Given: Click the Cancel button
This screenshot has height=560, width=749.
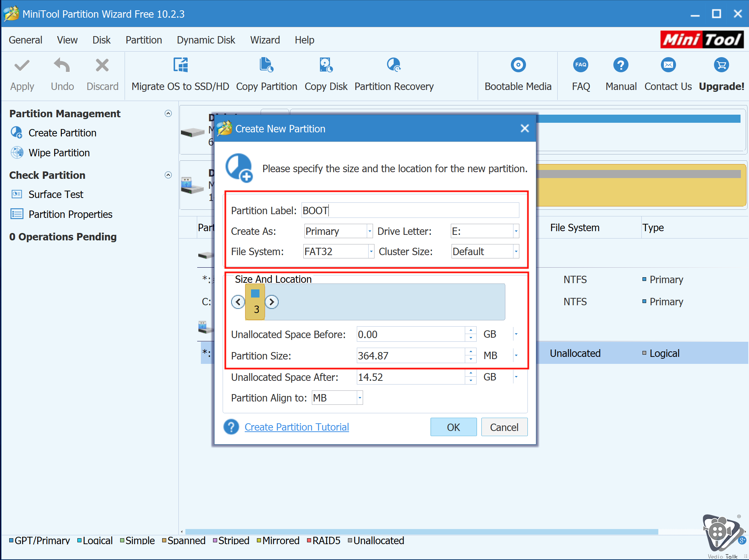Looking at the screenshot, I should tap(504, 427).
